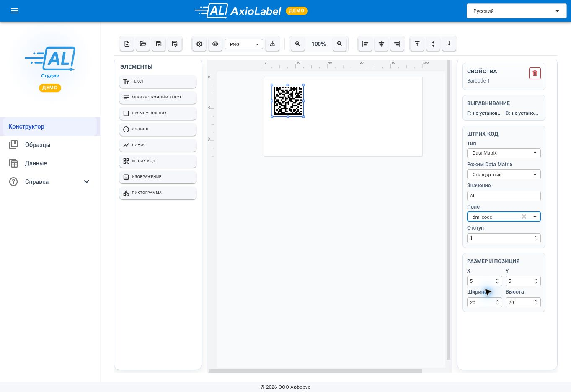Add a Пиктограмма element
The image size is (571, 392).
158,193
